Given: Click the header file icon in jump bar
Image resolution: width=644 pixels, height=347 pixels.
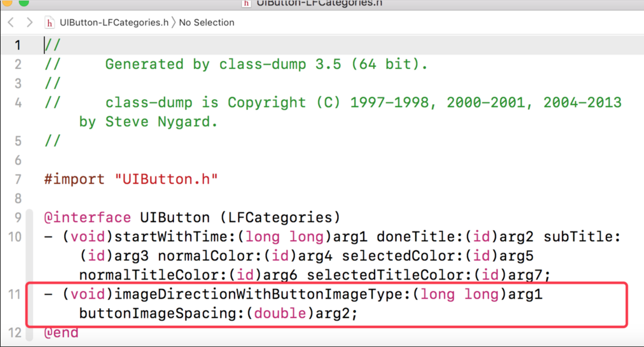Looking at the screenshot, I should tap(50, 23).
